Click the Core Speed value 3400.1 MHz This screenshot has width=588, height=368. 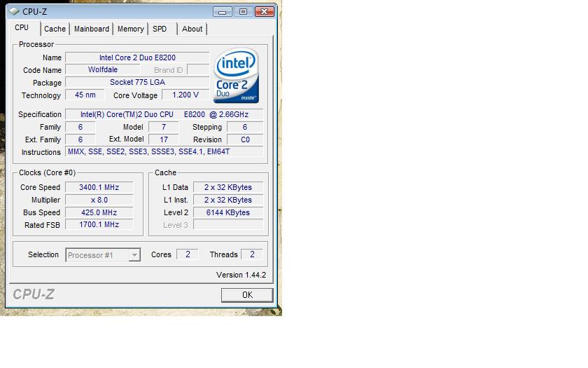point(99,187)
